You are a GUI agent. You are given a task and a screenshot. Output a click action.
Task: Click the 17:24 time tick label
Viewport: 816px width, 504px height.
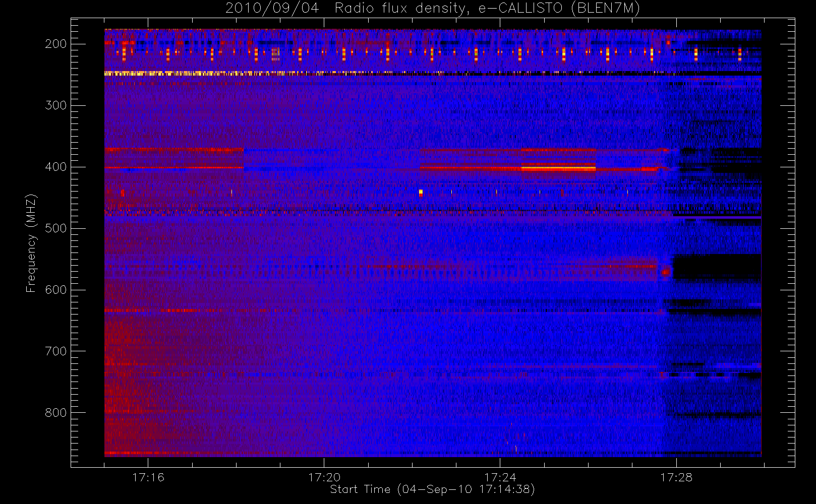click(500, 477)
